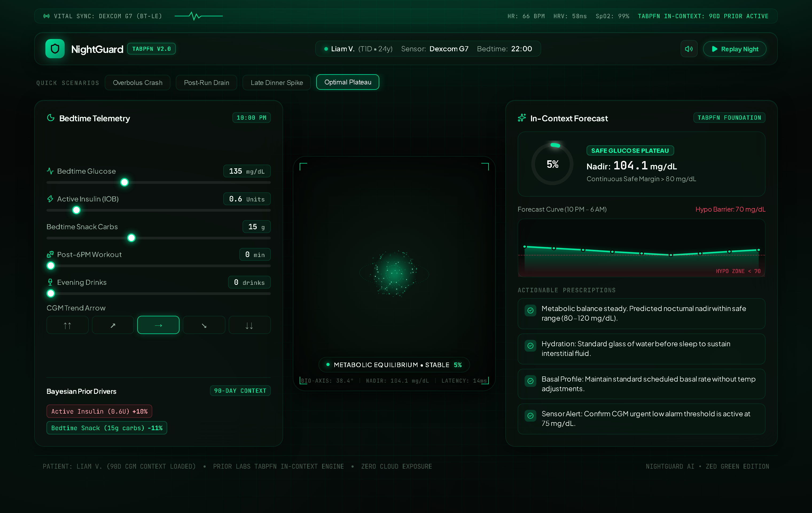The height and width of the screenshot is (513, 812).
Task: Choose the Overbolus Crash scenario
Action: [138, 83]
